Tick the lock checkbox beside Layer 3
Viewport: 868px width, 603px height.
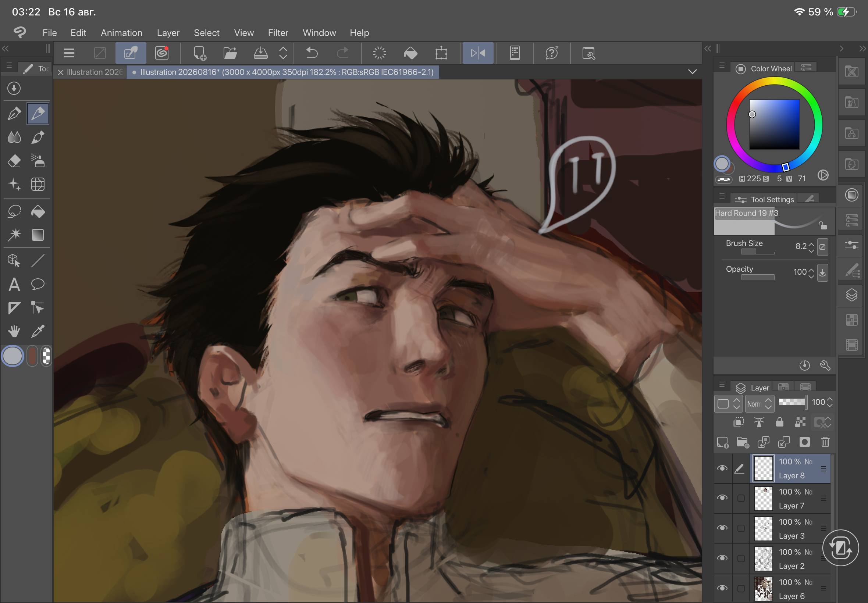tap(741, 528)
